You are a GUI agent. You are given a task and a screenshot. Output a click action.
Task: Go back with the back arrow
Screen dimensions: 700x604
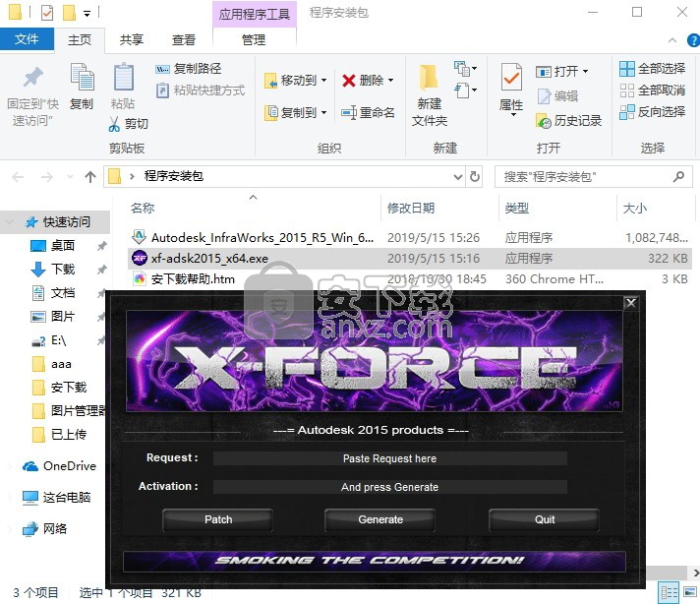coord(18,177)
